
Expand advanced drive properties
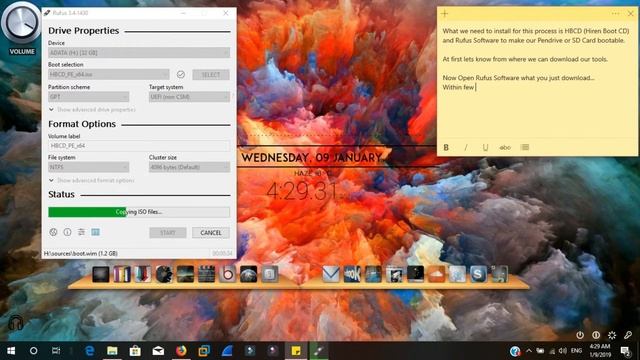click(92, 109)
